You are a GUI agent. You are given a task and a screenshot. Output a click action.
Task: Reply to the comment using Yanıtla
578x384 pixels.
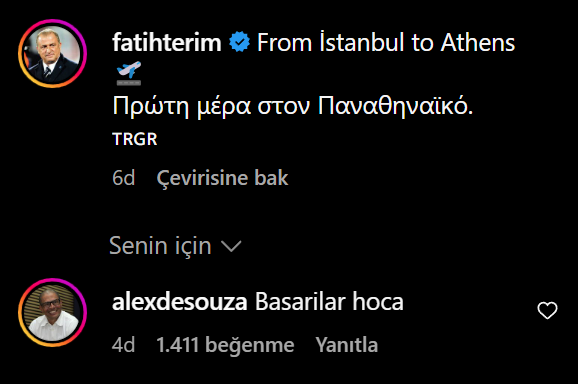click(347, 345)
